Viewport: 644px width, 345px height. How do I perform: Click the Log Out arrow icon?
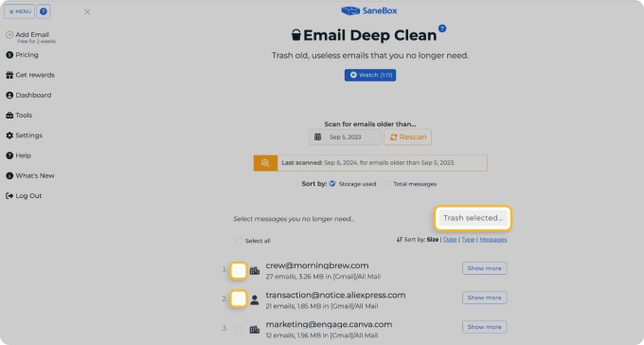(9, 196)
